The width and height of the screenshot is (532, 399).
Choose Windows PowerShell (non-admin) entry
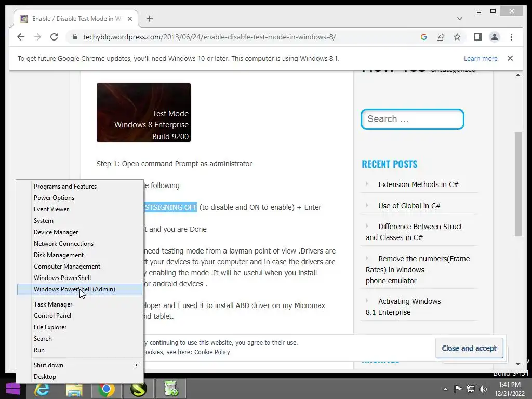79,278
